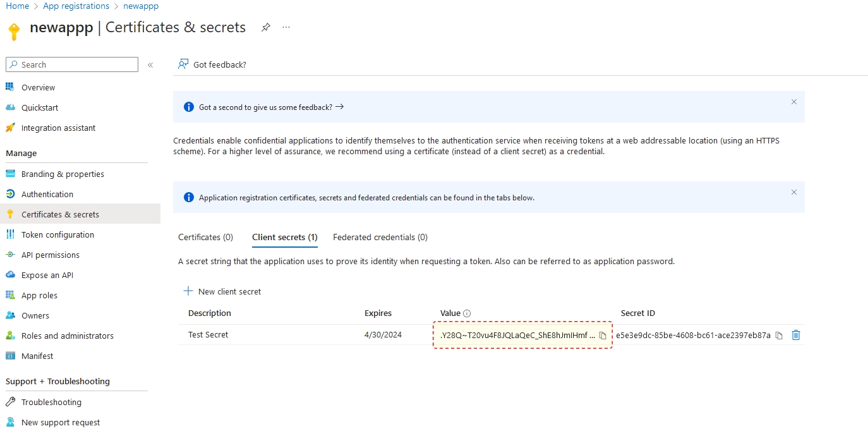Click the Token configuration bars icon
868x443 pixels.
[10, 234]
